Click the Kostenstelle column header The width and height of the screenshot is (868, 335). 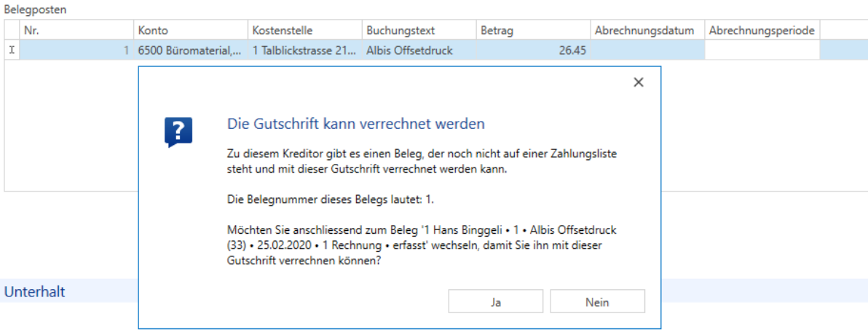[304, 31]
